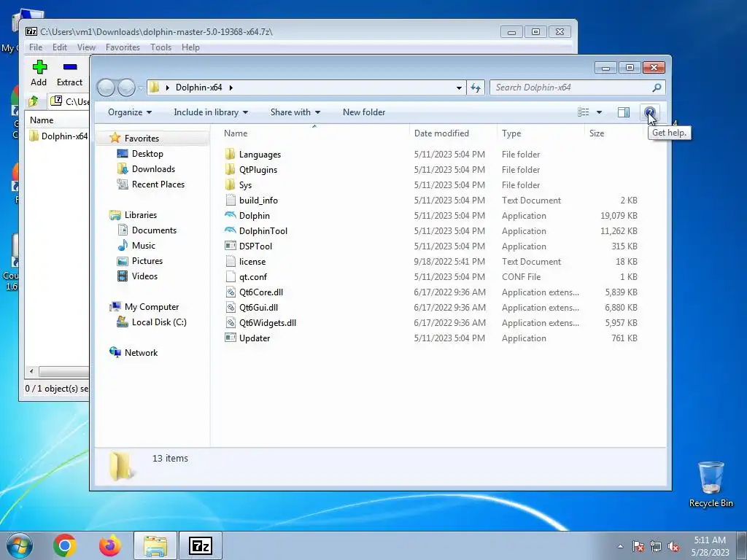Open the address bar history dropdown
Screen dimensions: 747x560
[459, 87]
